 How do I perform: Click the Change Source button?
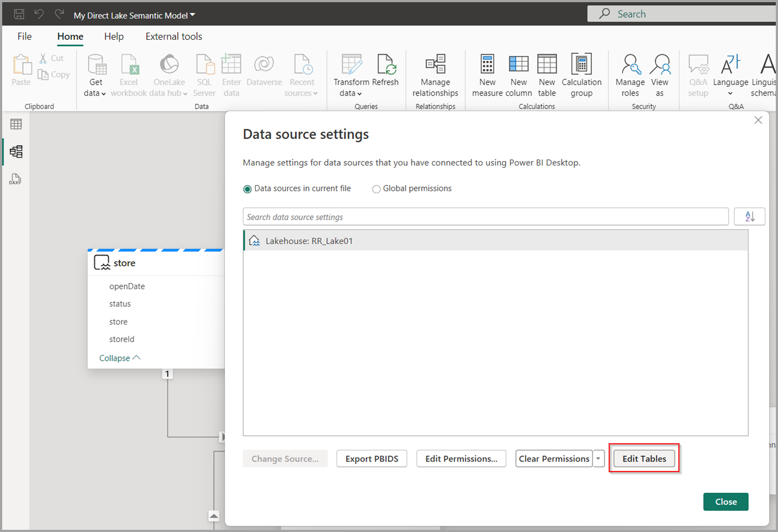[x=285, y=459]
